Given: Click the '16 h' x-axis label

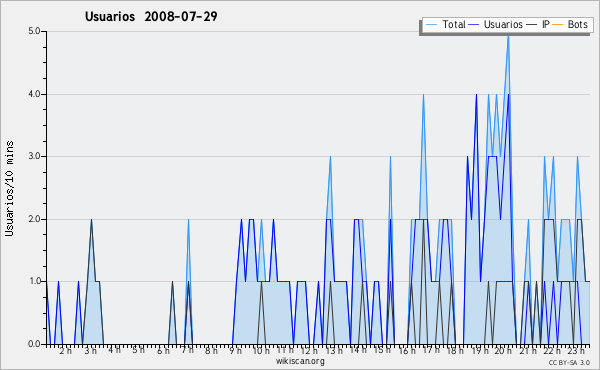Looking at the screenshot, I should [407, 351].
